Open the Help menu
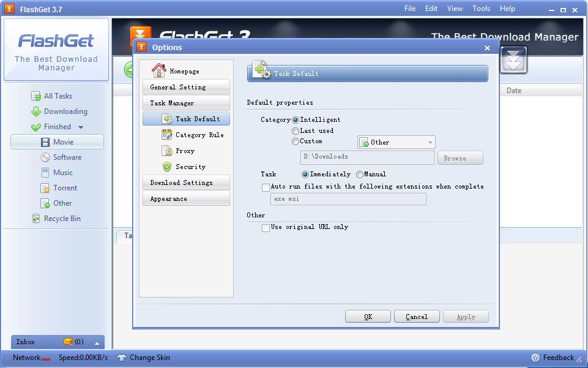The width and height of the screenshot is (588, 368). tap(507, 8)
